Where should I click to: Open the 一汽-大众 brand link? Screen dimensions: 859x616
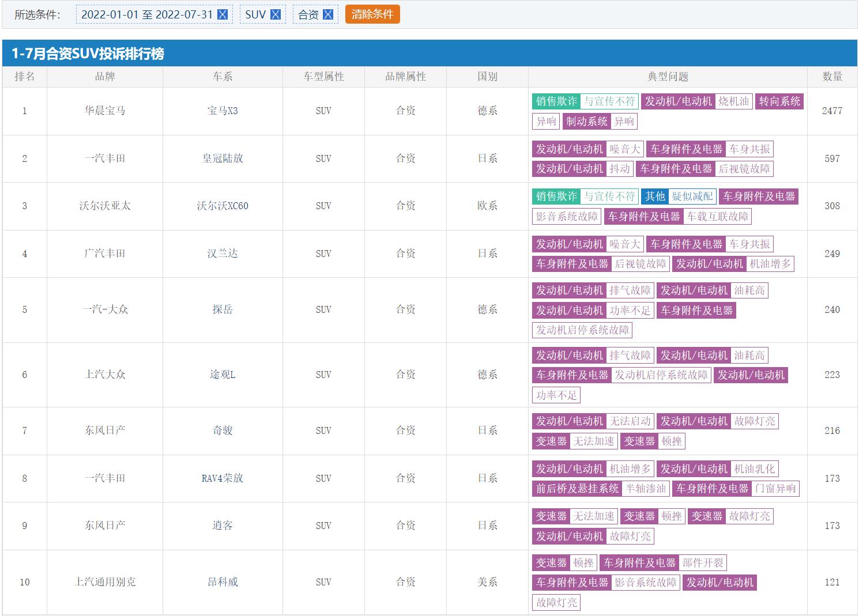click(105, 309)
